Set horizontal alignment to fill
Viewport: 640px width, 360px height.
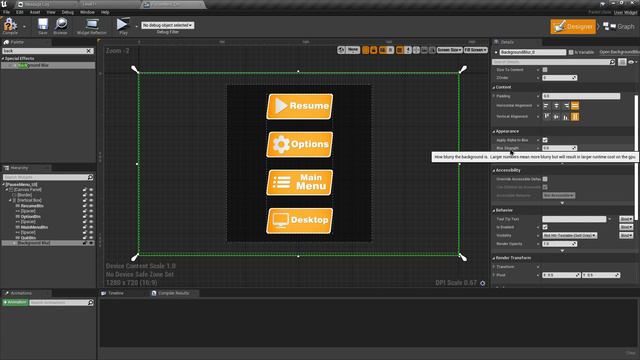click(x=575, y=106)
